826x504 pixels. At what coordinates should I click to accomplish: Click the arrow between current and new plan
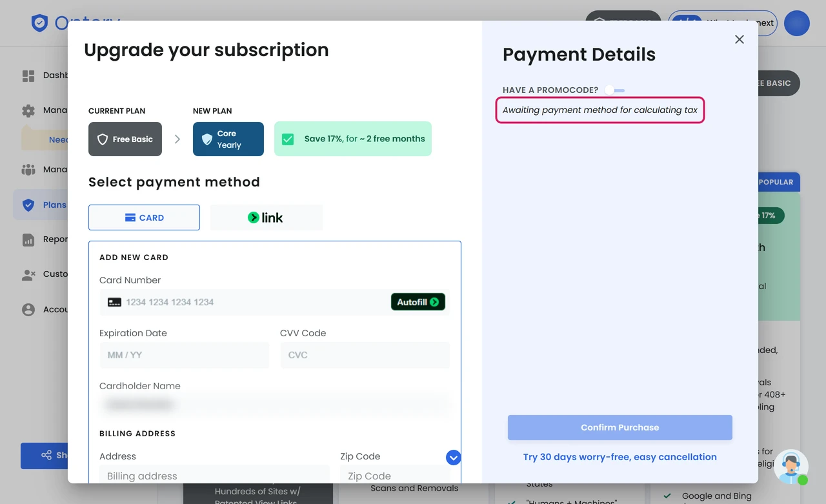(x=177, y=139)
